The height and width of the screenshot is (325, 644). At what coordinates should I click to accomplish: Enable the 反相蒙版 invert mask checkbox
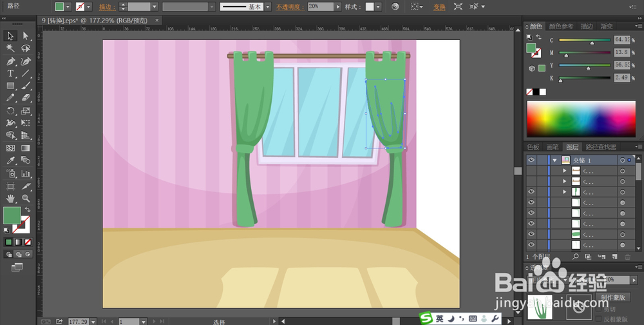[598, 319]
